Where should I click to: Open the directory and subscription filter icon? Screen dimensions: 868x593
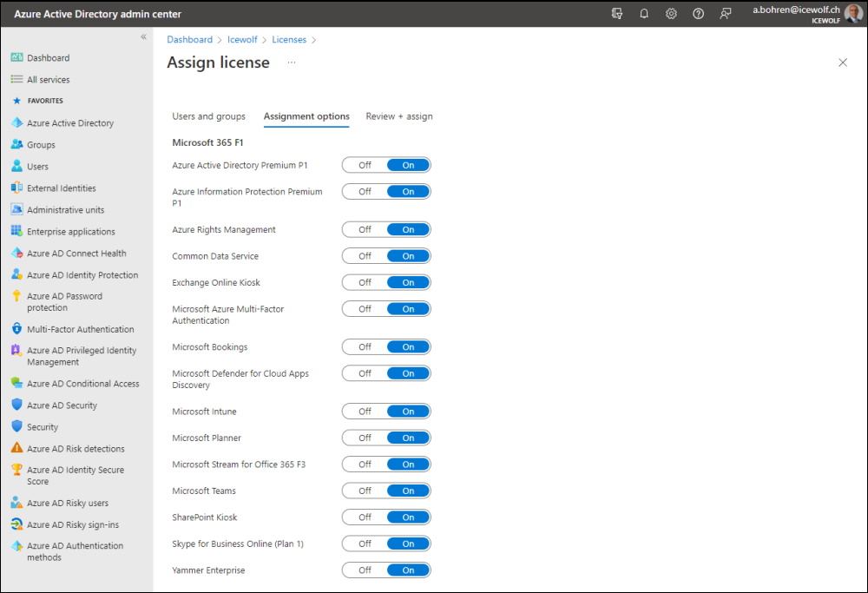616,13
